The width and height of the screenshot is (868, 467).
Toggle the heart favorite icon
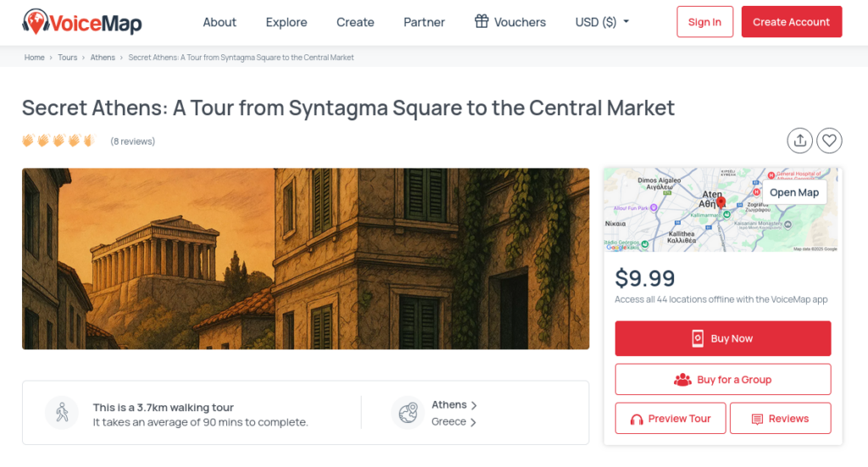point(829,141)
